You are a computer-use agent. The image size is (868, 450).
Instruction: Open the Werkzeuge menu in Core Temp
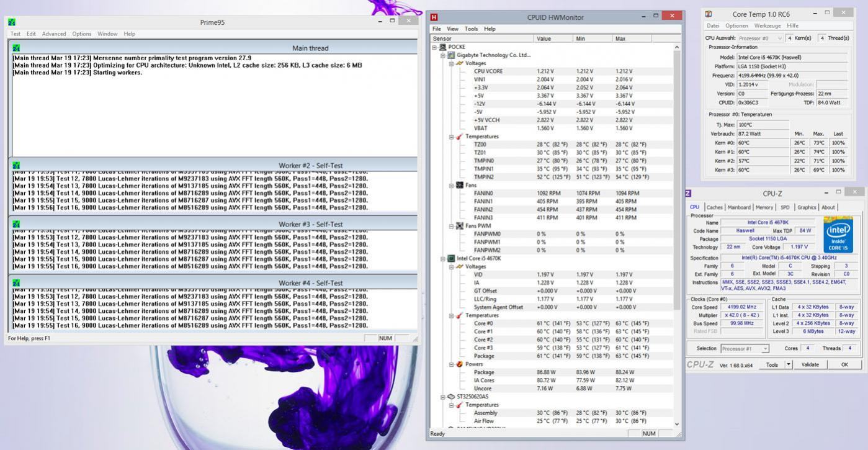(767, 25)
